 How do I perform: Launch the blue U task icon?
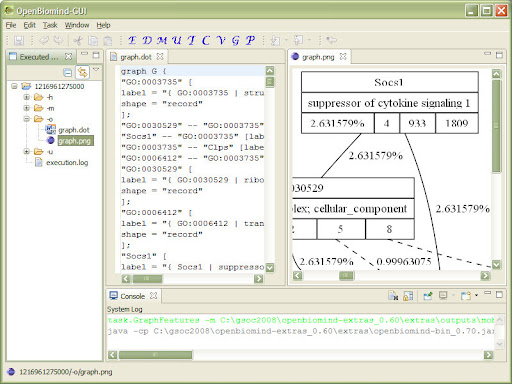(177, 40)
